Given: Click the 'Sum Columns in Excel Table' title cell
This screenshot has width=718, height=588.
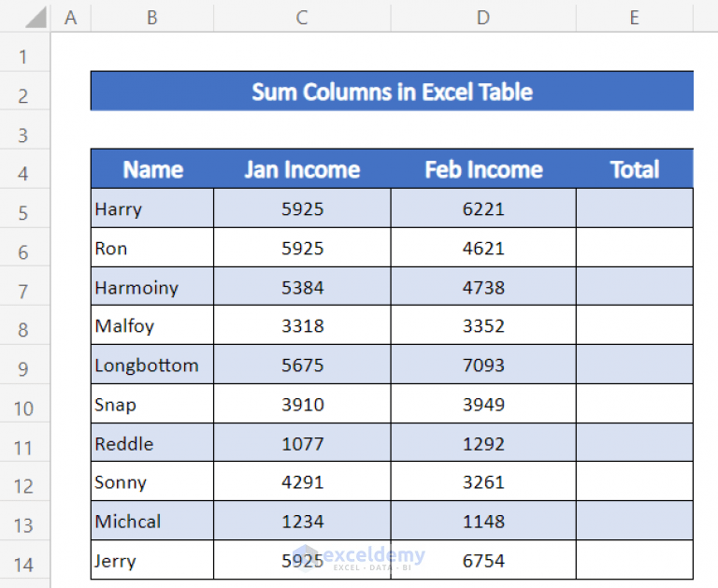Looking at the screenshot, I should 392,91.
